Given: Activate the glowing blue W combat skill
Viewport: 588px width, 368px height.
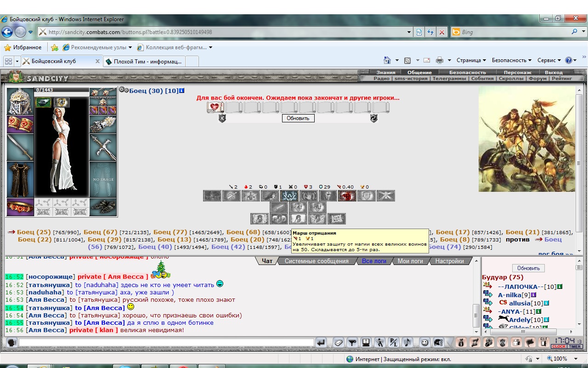Looking at the screenshot, I should (289, 196).
